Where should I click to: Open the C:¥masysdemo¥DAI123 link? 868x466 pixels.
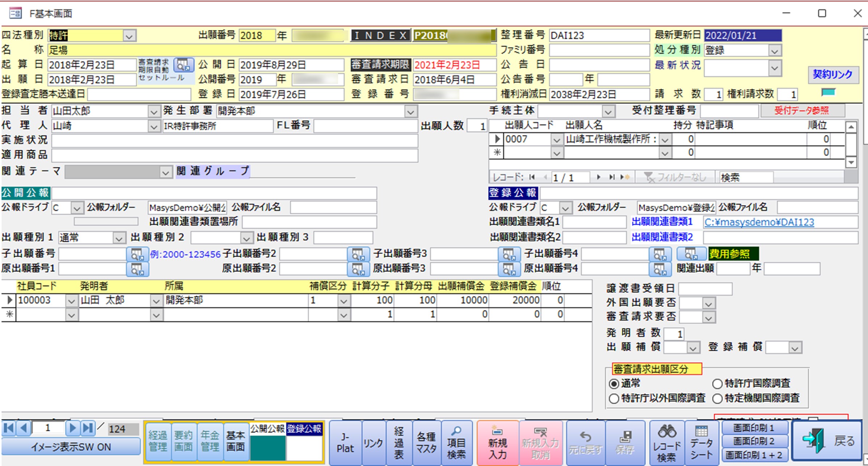759,222
